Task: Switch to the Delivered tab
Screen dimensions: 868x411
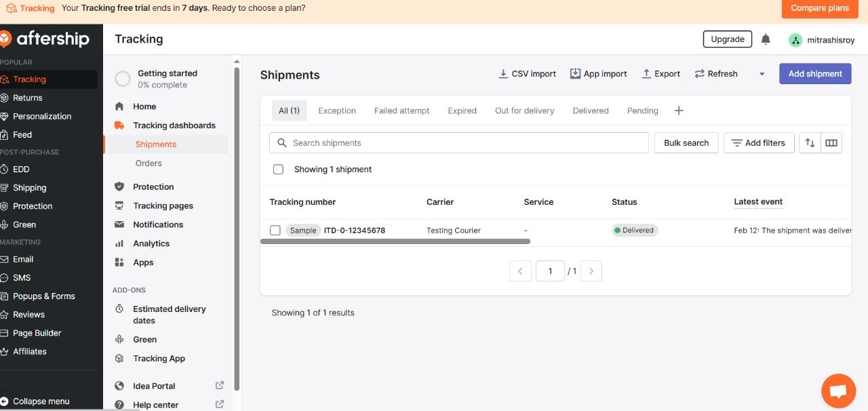Action: coord(590,111)
